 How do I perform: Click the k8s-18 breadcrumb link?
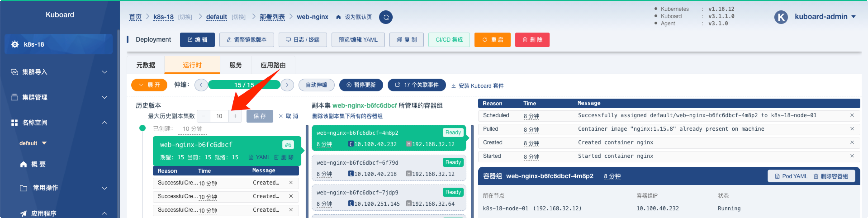164,17
